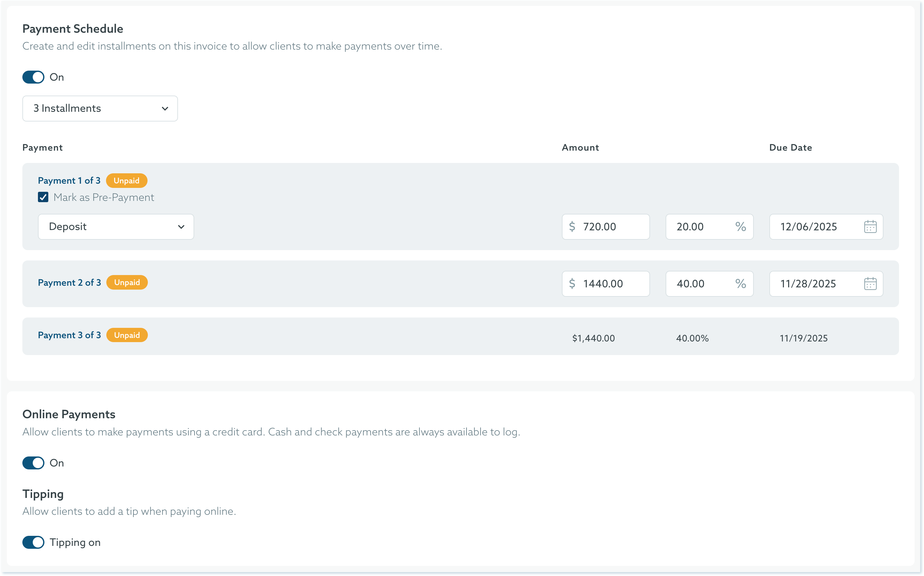
Task: Click percent symbol in Payment 1 percentage field
Action: pyautogui.click(x=740, y=227)
